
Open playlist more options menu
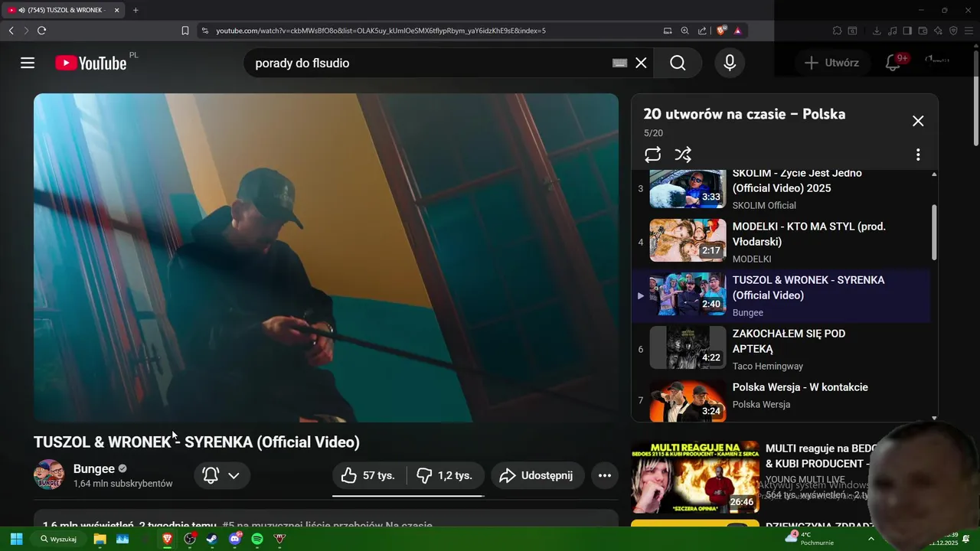[x=918, y=155]
